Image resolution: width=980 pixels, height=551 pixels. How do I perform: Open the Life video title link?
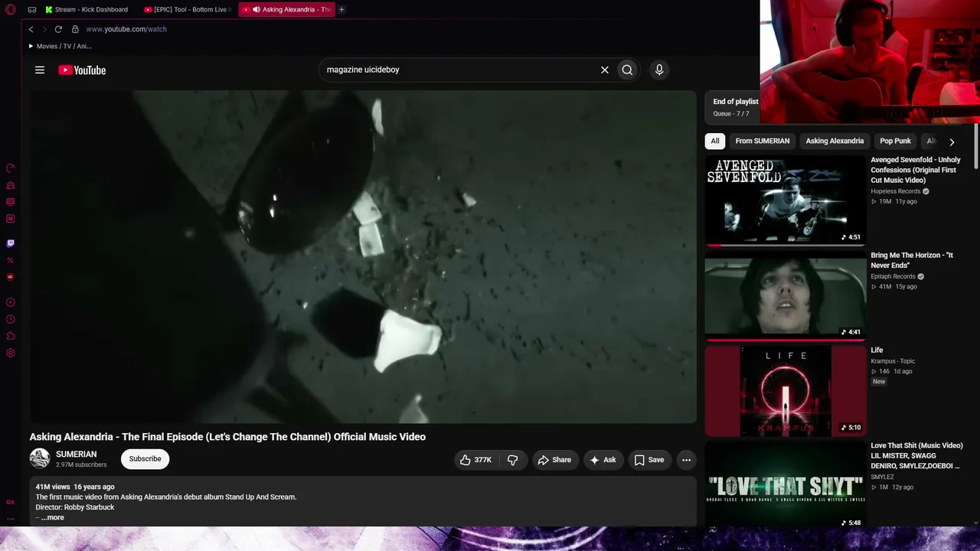(877, 350)
